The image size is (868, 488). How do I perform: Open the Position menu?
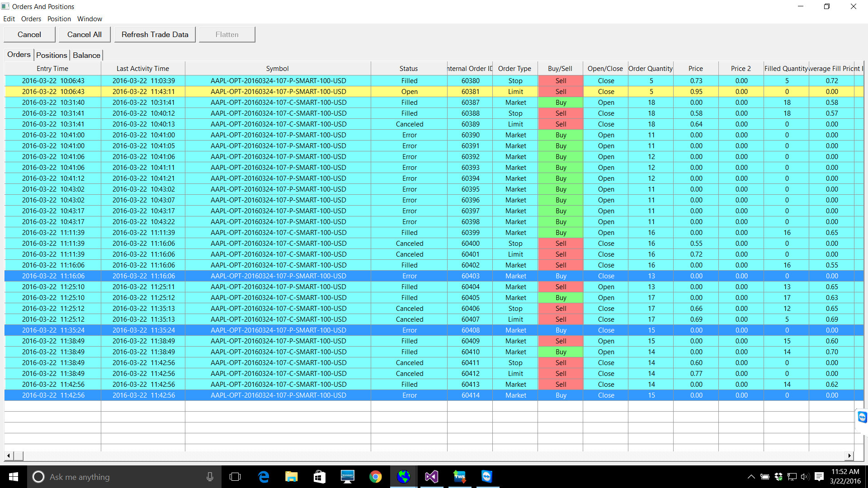click(59, 19)
